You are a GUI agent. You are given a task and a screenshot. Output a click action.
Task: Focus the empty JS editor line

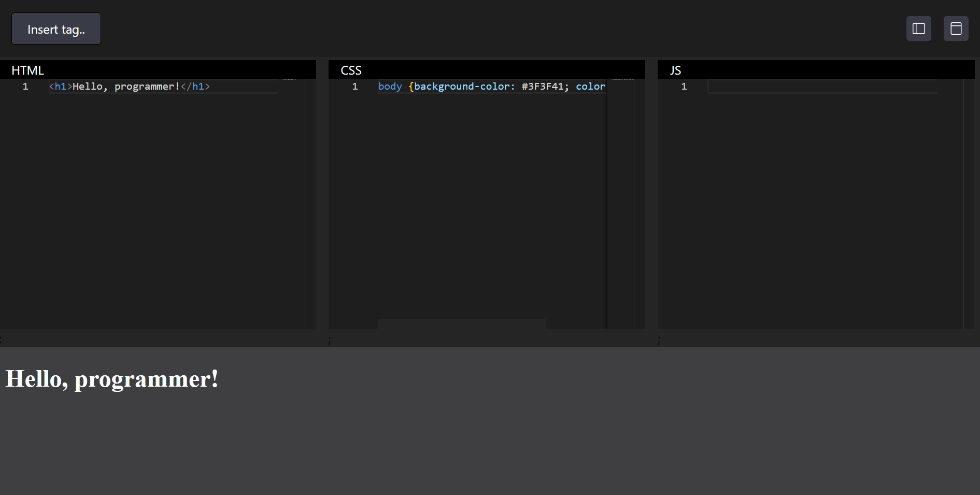coord(822,87)
